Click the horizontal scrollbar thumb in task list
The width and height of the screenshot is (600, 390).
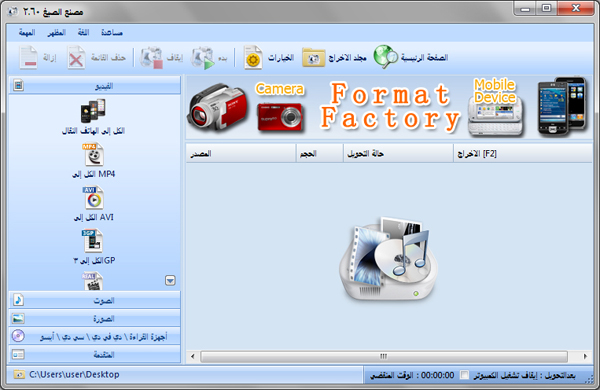tap(384, 356)
